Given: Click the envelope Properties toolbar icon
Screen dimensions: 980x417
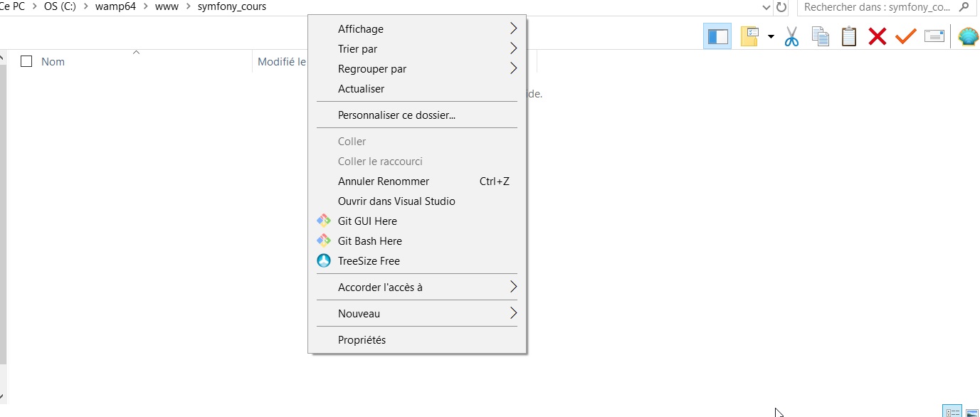Looking at the screenshot, I should (934, 36).
